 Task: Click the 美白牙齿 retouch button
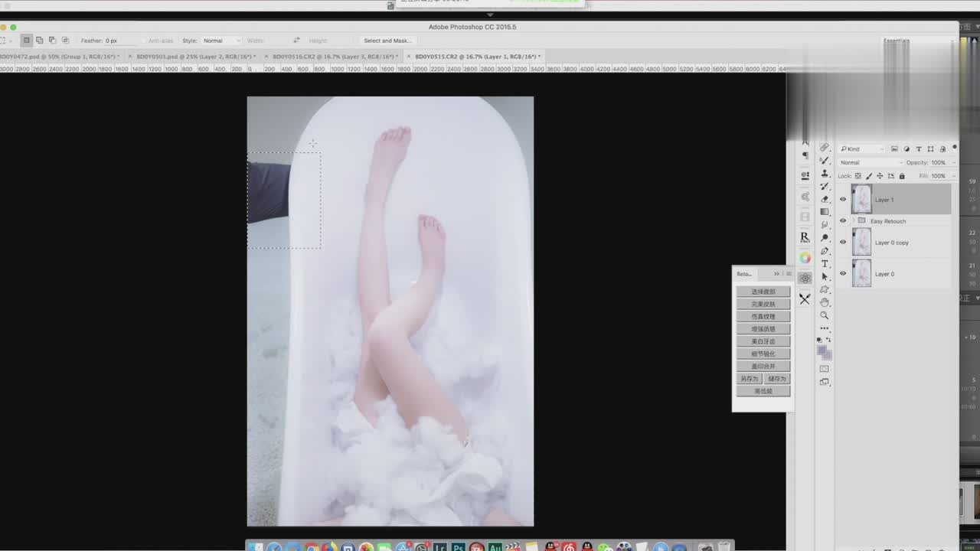click(x=763, y=341)
